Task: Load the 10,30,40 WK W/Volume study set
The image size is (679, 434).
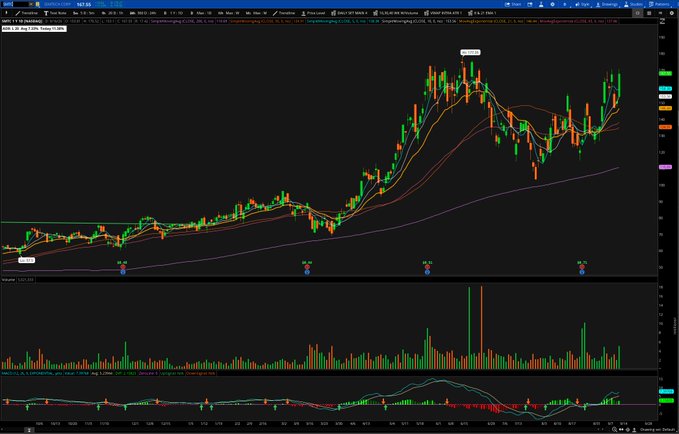Action: [396, 13]
